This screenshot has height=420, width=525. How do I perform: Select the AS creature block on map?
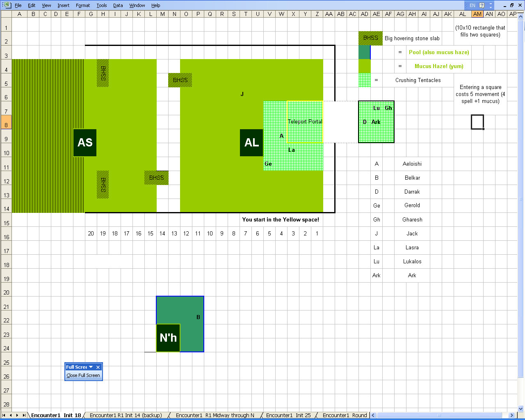click(85, 143)
